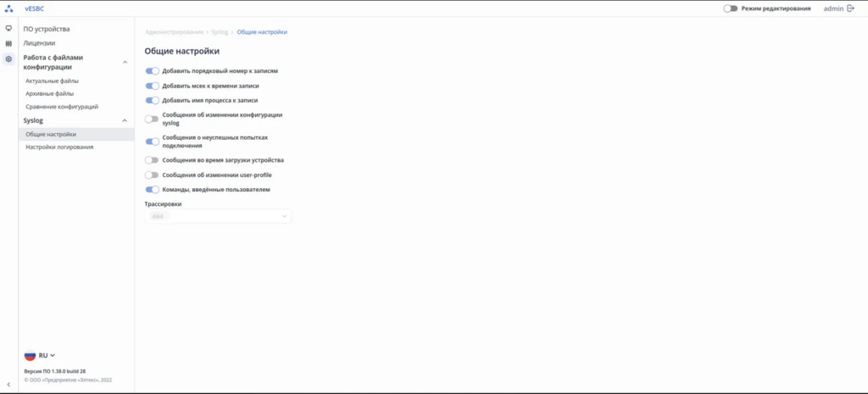This screenshot has width=868, height=394.
Task: Open Настройки логирования menu item
Action: 59,147
